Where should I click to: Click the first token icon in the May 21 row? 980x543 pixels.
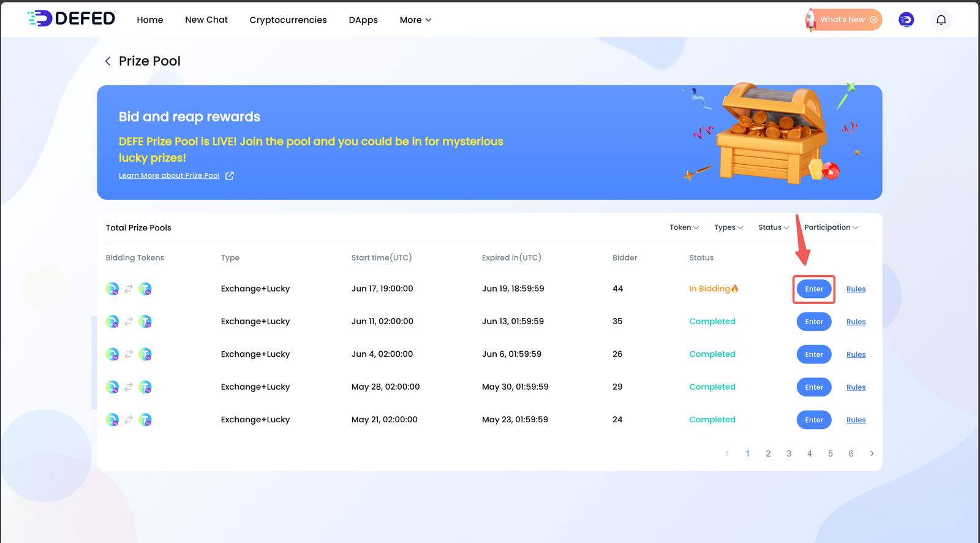112,420
